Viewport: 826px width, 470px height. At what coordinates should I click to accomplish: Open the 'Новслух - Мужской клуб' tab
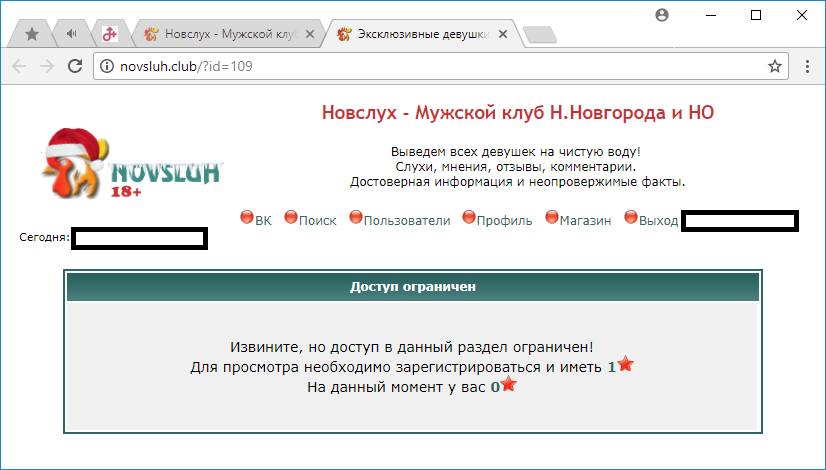pyautogui.click(x=227, y=34)
